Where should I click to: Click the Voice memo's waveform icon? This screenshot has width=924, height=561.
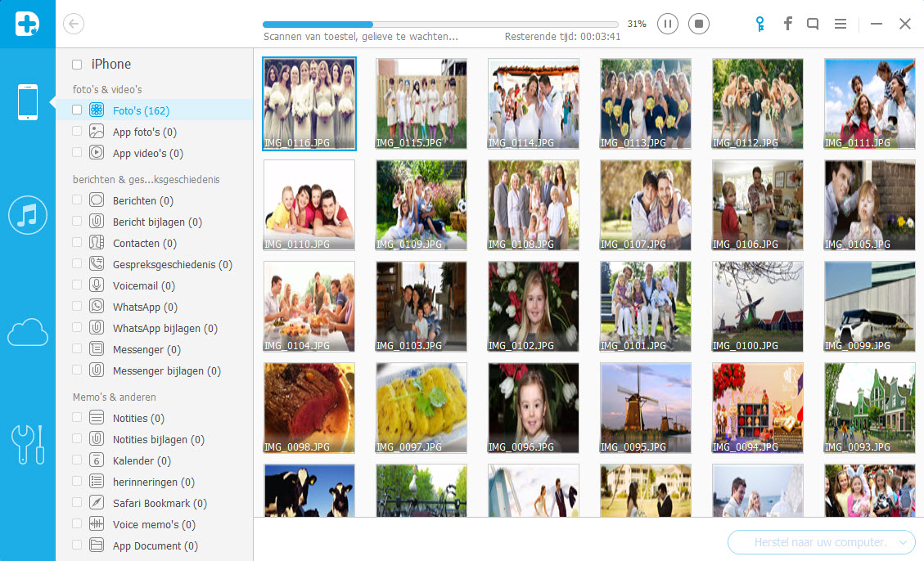point(97,523)
